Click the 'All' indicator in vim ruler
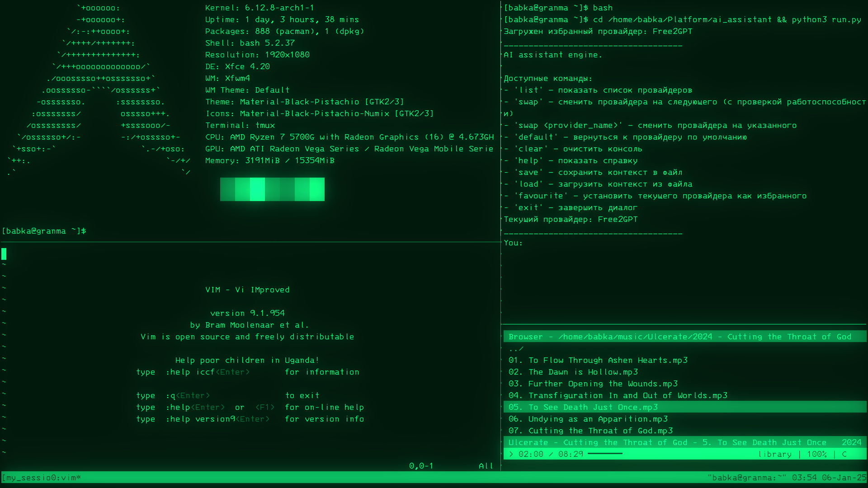868x488 pixels. pyautogui.click(x=486, y=466)
